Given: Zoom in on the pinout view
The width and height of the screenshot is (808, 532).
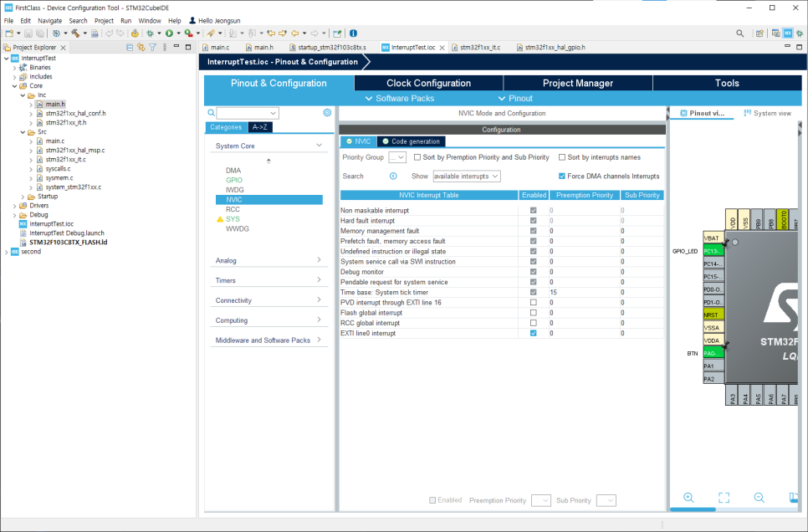Looking at the screenshot, I should coord(688,498).
